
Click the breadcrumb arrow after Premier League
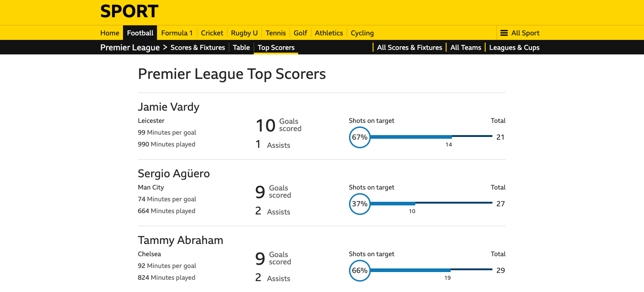pos(165,48)
